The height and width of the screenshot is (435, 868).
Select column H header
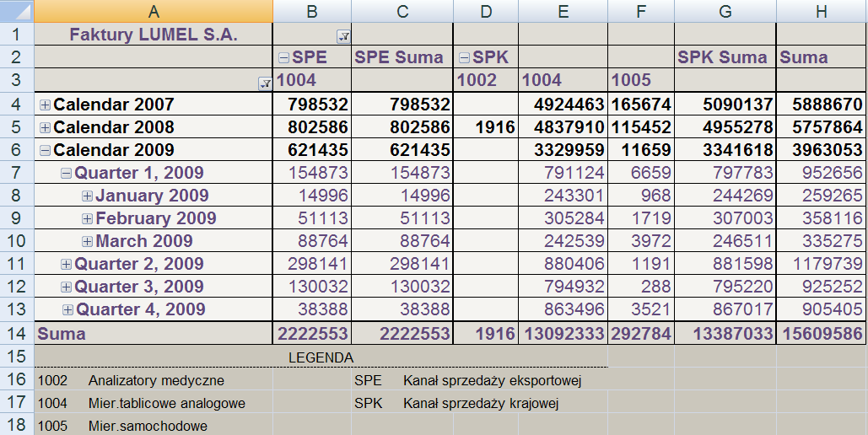(822, 11)
